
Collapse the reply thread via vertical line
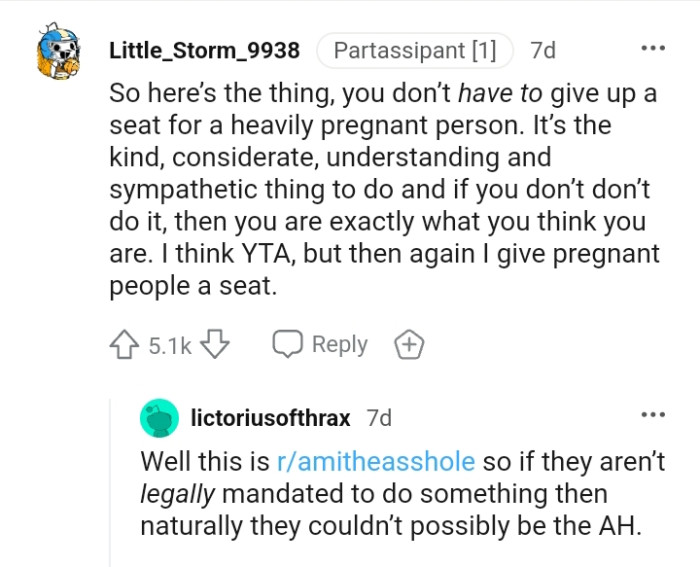click(x=110, y=480)
